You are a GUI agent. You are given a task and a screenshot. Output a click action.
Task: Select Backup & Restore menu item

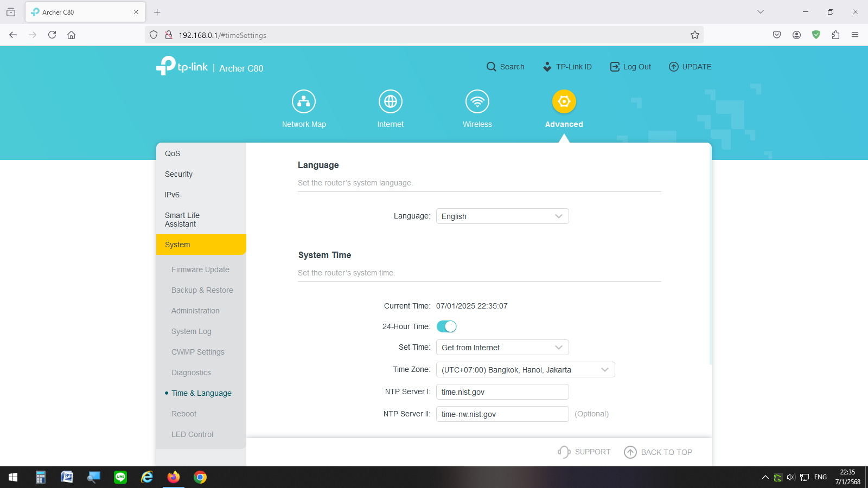pos(202,290)
